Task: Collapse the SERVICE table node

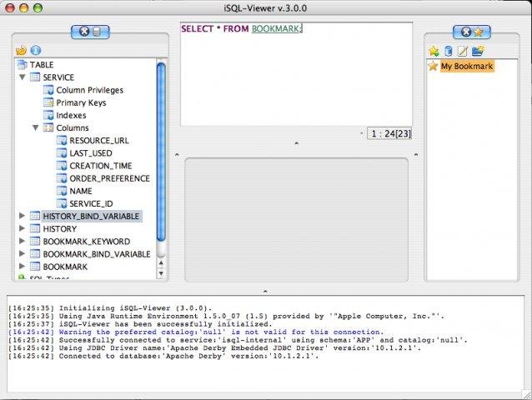Action: [23, 77]
